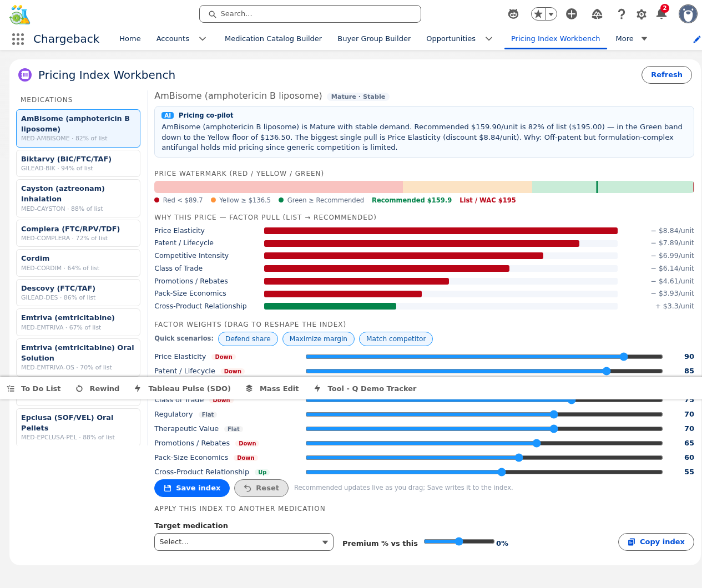702x588 pixels.
Task: Open the Global Actions plus icon
Action: 572,14
